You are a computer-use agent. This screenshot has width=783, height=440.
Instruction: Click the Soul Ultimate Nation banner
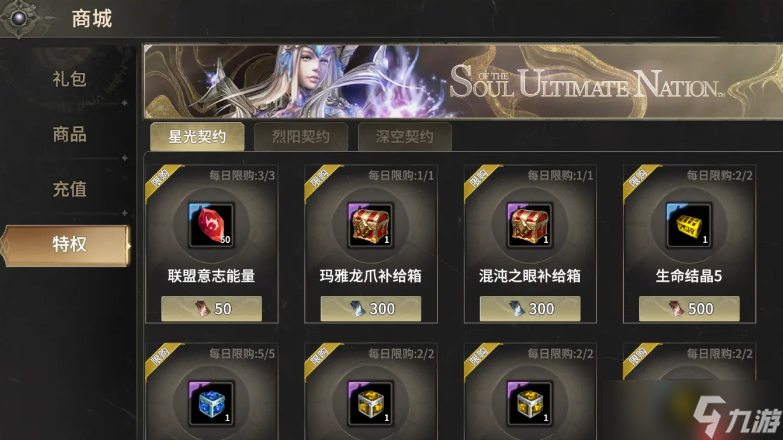coord(463,81)
